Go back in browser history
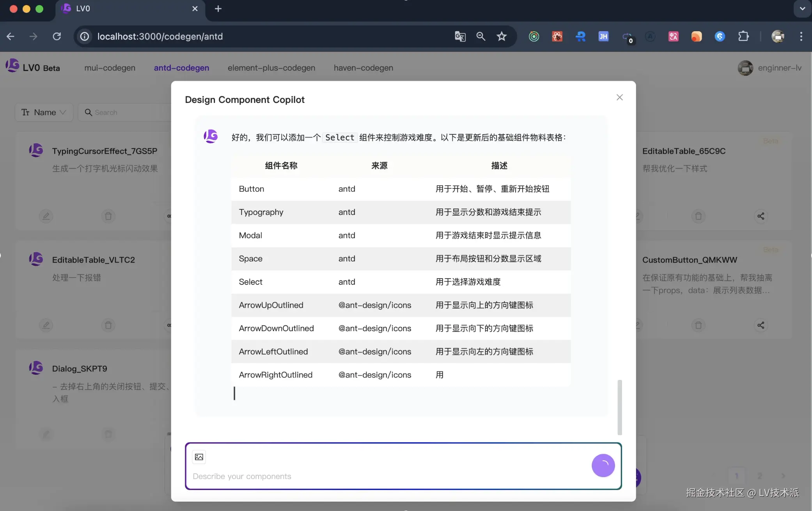 point(11,36)
